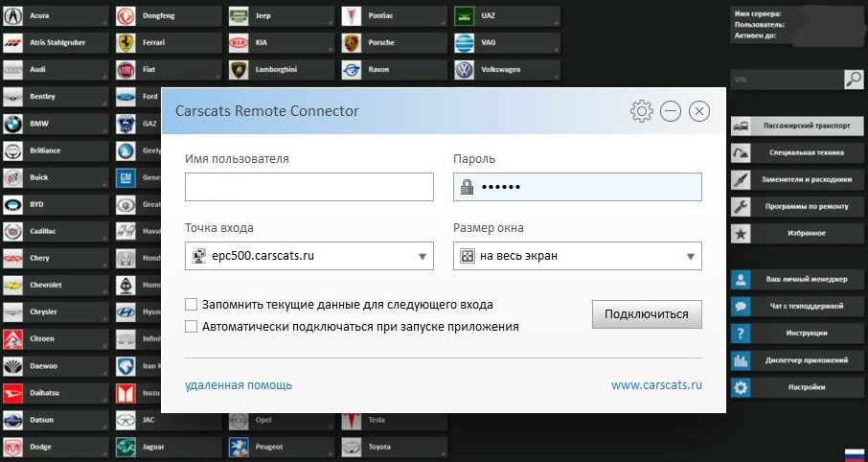Select the Пассажирский транспорт section

(x=797, y=127)
